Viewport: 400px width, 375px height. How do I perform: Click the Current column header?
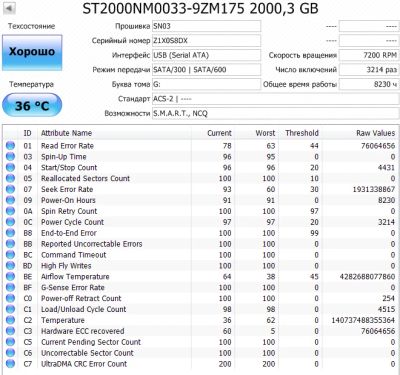pyautogui.click(x=219, y=133)
